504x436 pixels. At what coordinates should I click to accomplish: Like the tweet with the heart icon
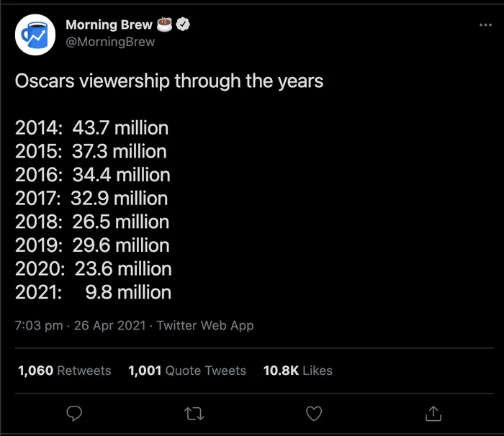(x=314, y=414)
